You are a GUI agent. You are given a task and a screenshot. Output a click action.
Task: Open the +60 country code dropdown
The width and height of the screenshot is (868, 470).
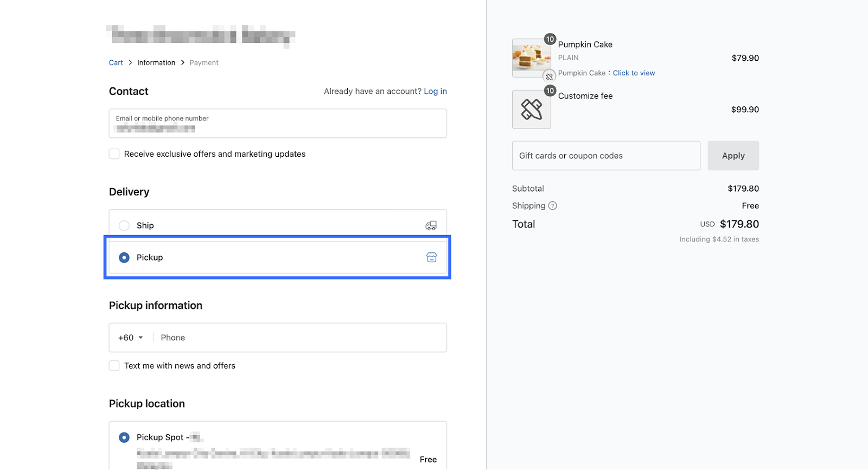[x=131, y=338]
